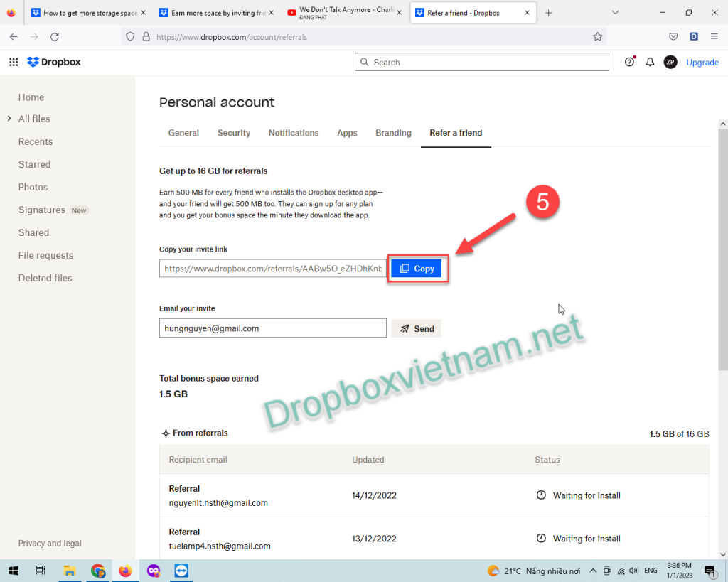Open the list all tabs dropdown

pyautogui.click(x=615, y=13)
